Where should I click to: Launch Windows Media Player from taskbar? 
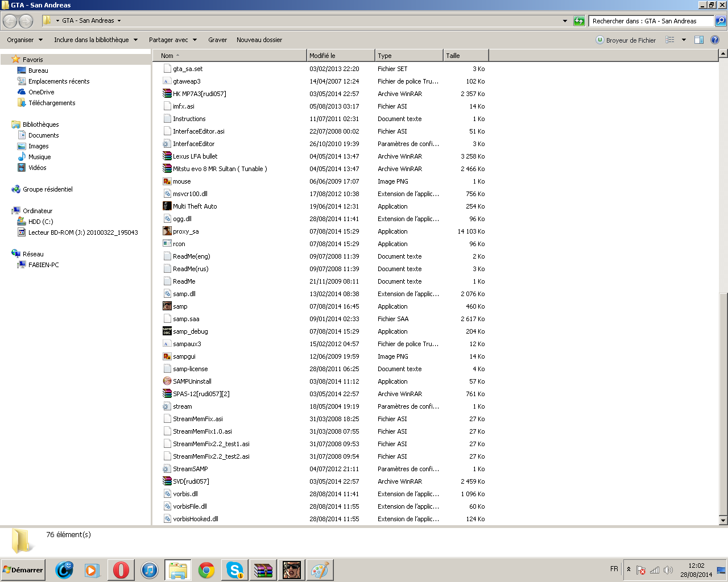(92, 569)
